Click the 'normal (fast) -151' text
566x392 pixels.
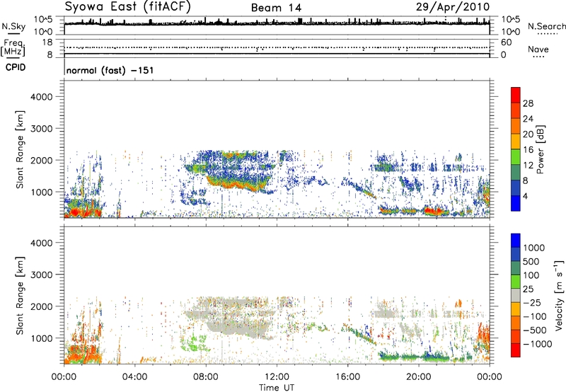pyautogui.click(x=110, y=70)
